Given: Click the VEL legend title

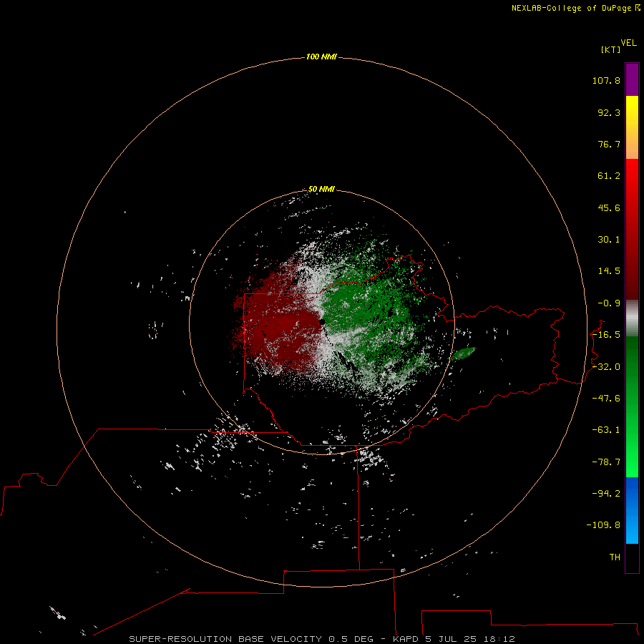Looking at the screenshot, I should [x=628, y=43].
